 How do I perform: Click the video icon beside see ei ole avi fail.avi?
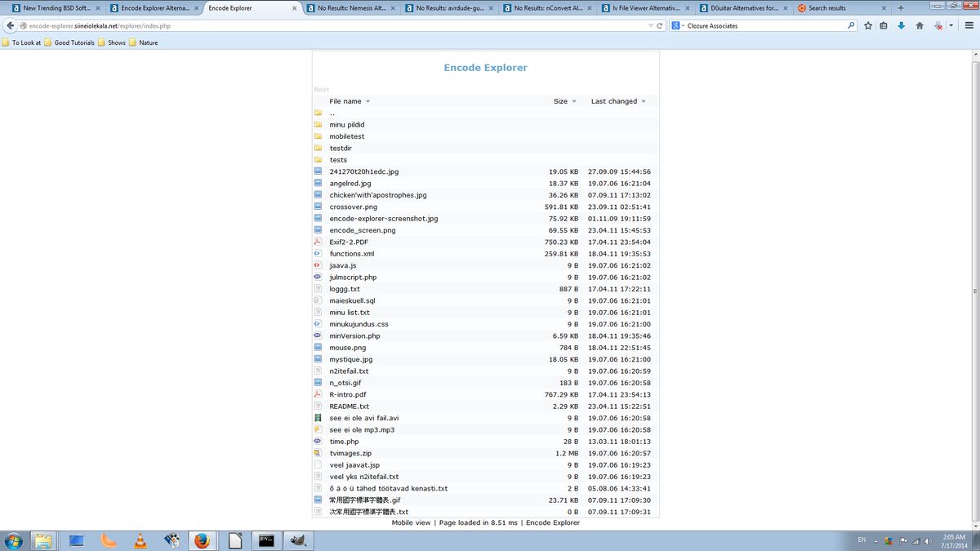[318, 418]
